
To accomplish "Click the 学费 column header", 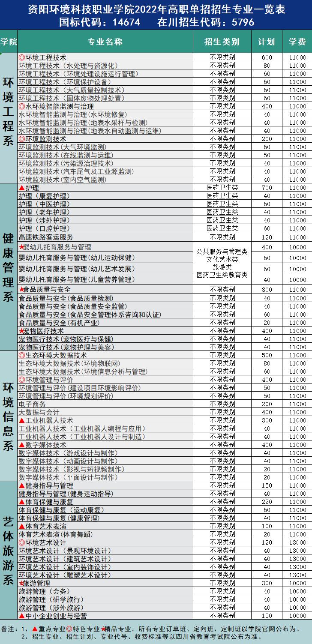I will click(x=297, y=42).
